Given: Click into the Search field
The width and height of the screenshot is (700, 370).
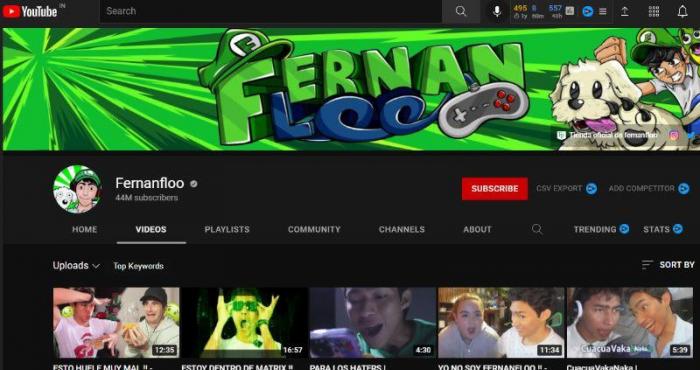Looking at the screenshot, I should [271, 11].
